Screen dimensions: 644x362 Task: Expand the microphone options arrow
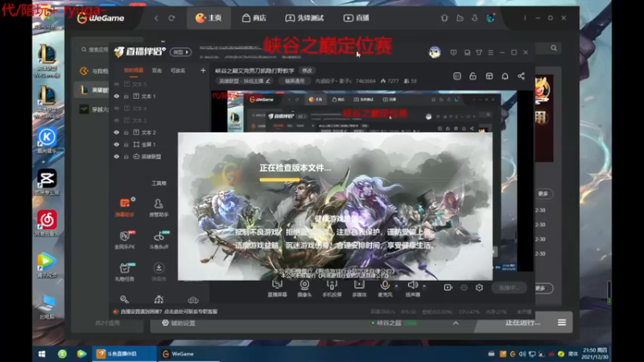[x=396, y=286]
